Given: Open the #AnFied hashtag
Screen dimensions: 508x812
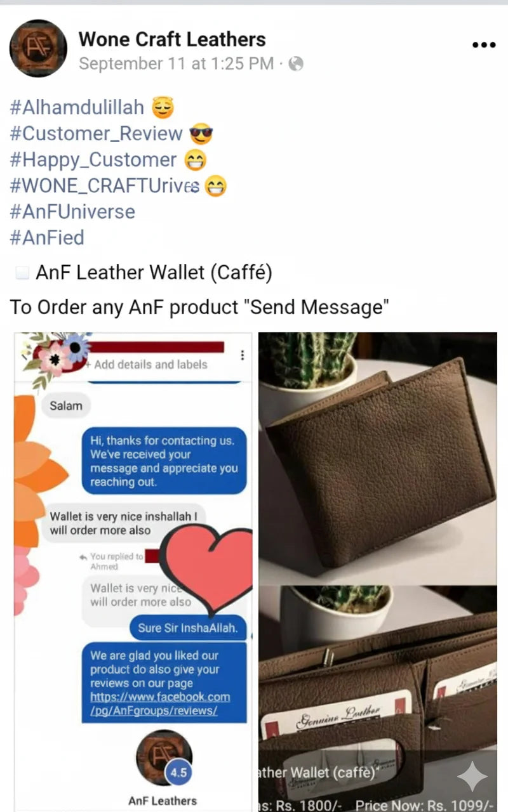Looking at the screenshot, I should [x=47, y=237].
